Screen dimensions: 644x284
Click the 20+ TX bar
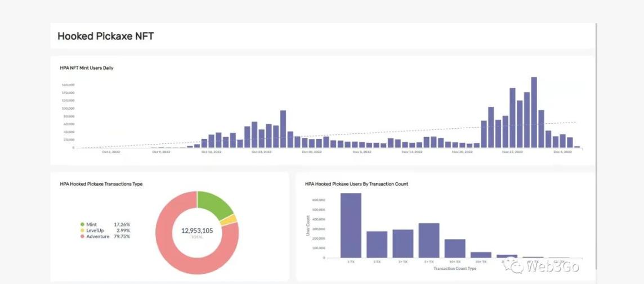481,255
